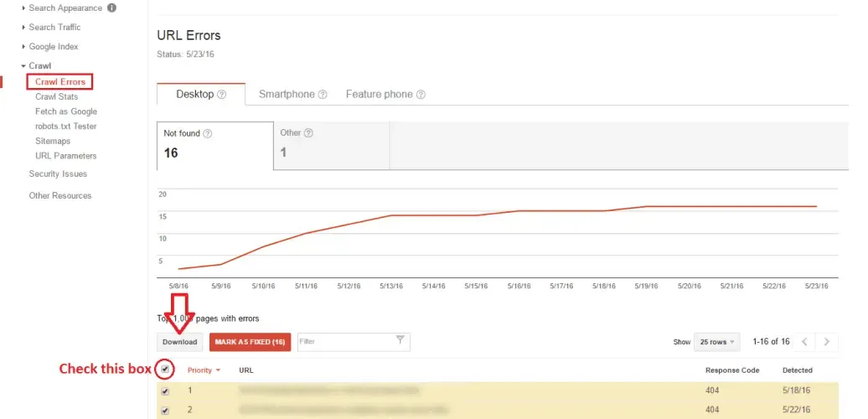Select the Other errors tab
The height and width of the screenshot is (419, 868).
coord(332,146)
